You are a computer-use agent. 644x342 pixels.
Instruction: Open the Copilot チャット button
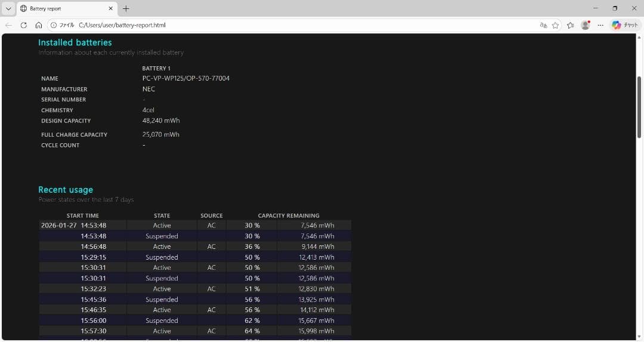pyautogui.click(x=625, y=25)
